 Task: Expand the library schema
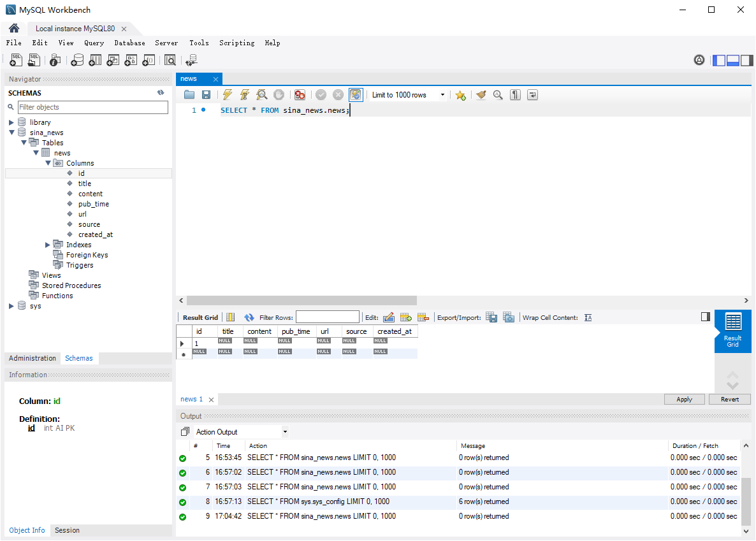point(11,122)
